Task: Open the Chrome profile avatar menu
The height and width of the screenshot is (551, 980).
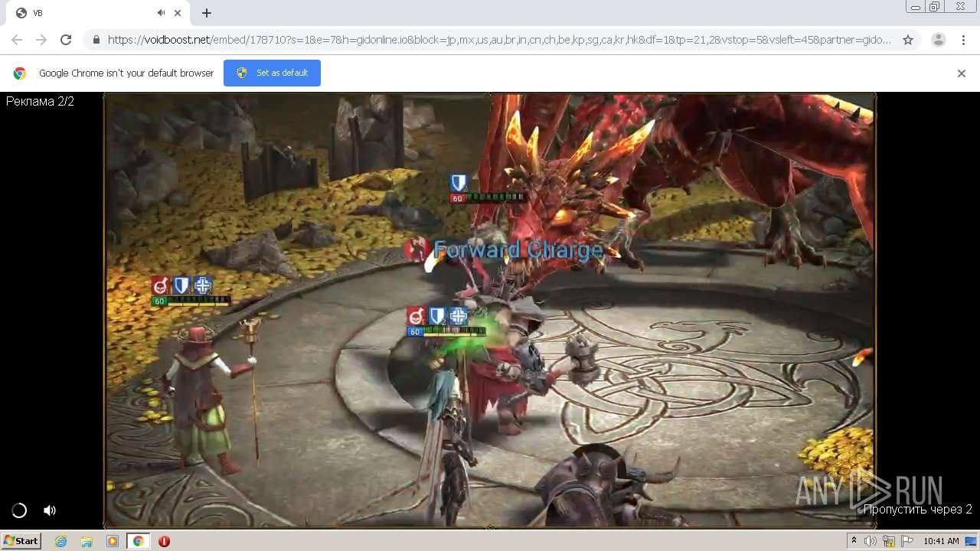Action: point(938,40)
